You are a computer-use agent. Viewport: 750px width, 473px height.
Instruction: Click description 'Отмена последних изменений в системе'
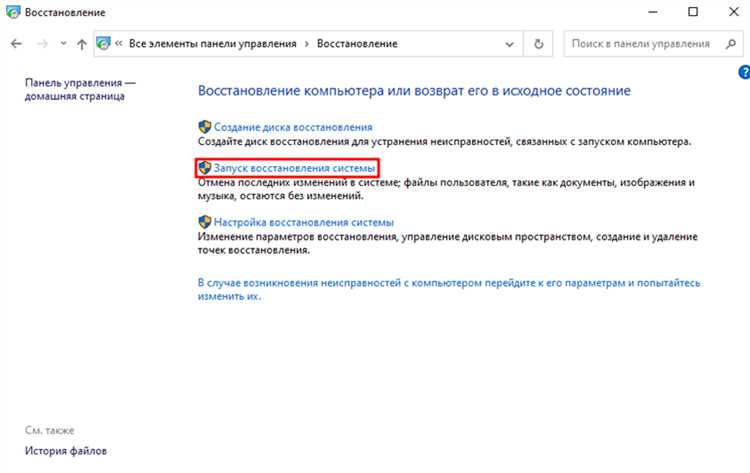click(x=446, y=189)
